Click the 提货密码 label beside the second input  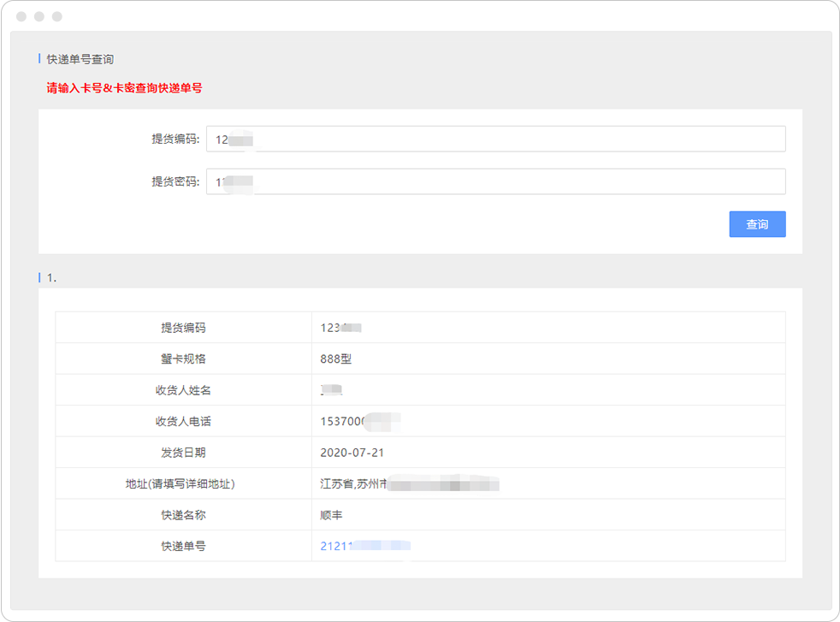(175, 181)
